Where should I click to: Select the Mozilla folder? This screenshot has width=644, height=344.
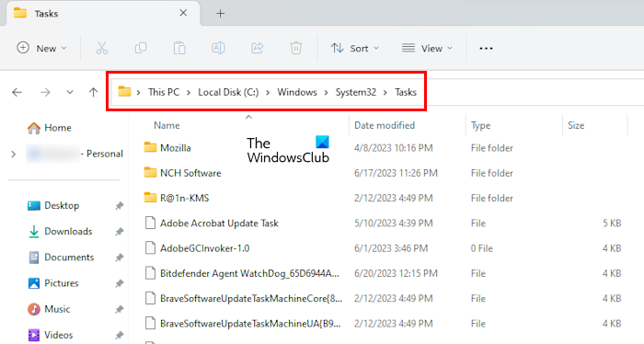pyautogui.click(x=176, y=148)
